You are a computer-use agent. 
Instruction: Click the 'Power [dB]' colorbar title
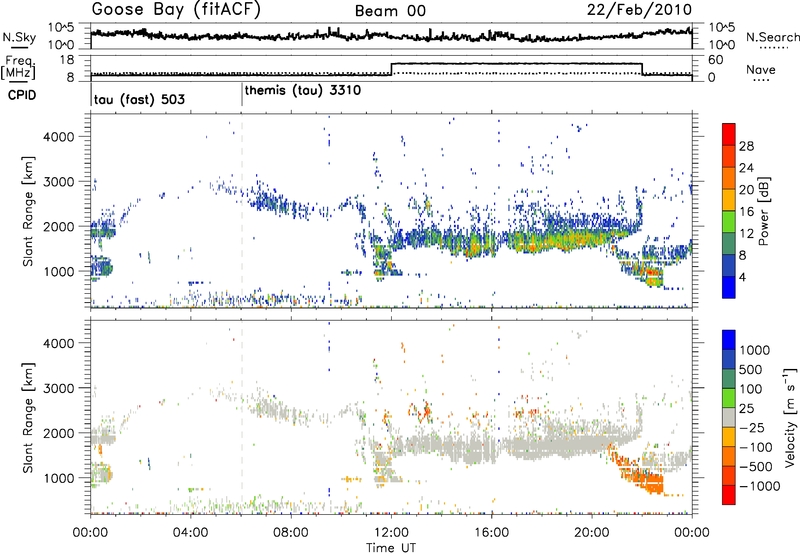pos(763,212)
